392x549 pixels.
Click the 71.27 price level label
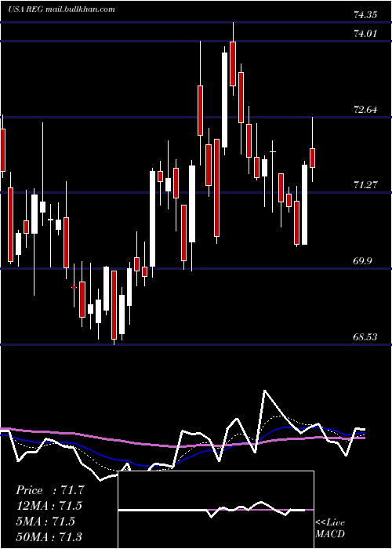tap(365, 185)
